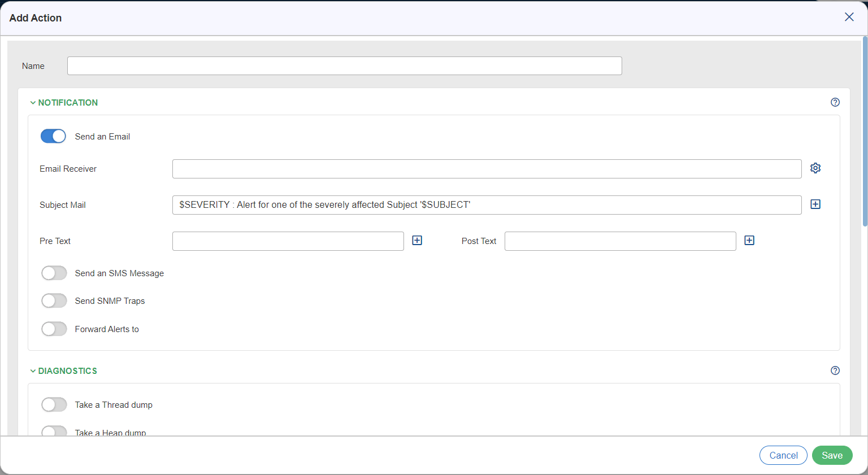
Task: Cancel adding the action
Action: 783,455
